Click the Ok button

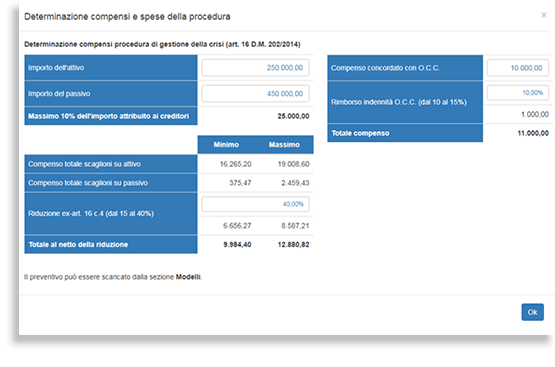(532, 312)
